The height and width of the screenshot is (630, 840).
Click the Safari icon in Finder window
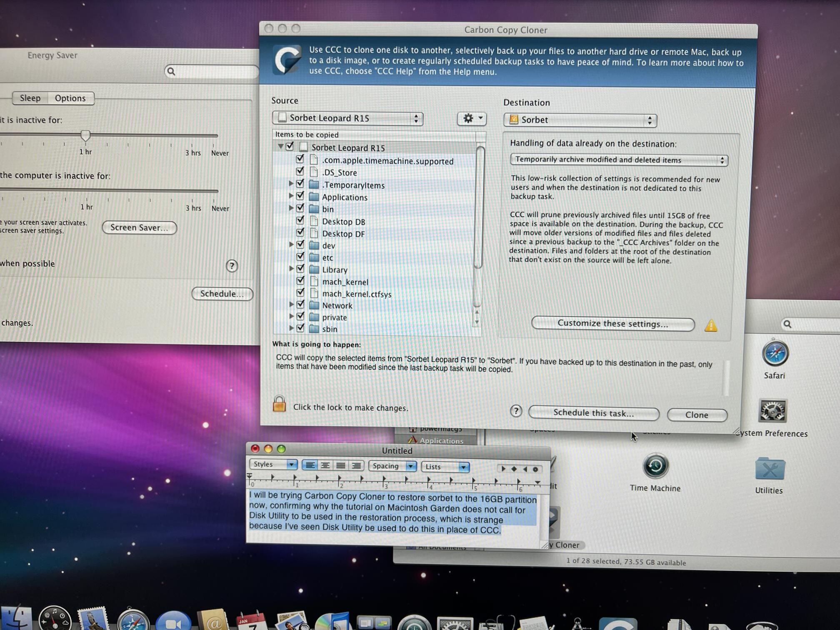click(x=775, y=354)
